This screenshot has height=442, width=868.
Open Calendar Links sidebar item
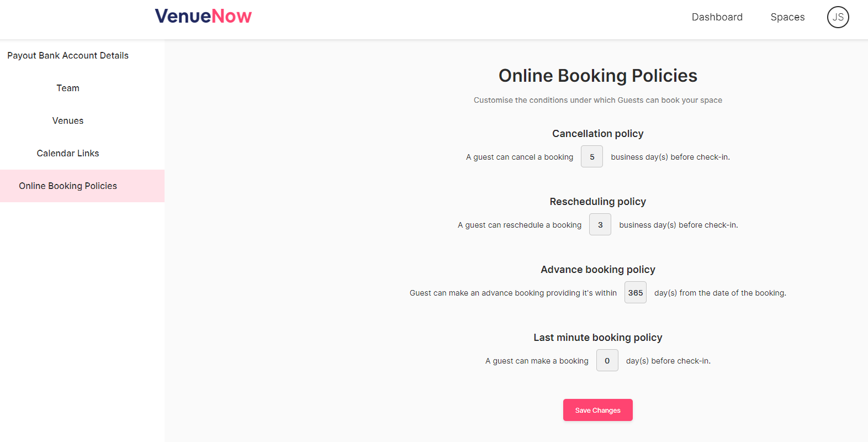coord(68,153)
